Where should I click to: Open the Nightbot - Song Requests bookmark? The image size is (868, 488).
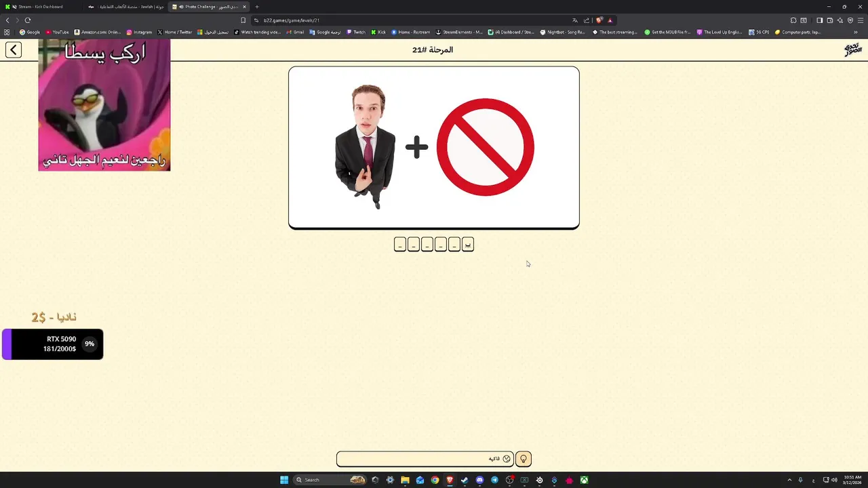(x=563, y=32)
